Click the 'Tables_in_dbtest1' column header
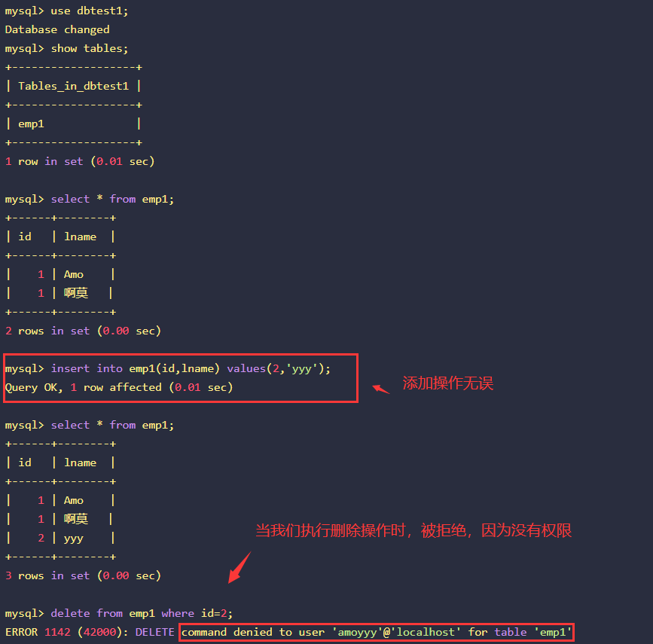653x644 pixels. tap(73, 86)
